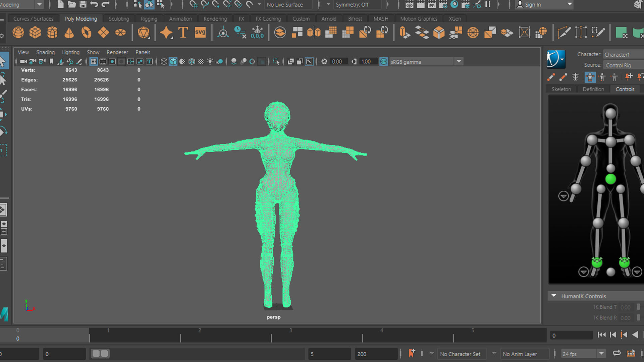This screenshot has height=362, width=644.
Task: Create a polygon cylinder from the shelf
Action: point(52,33)
